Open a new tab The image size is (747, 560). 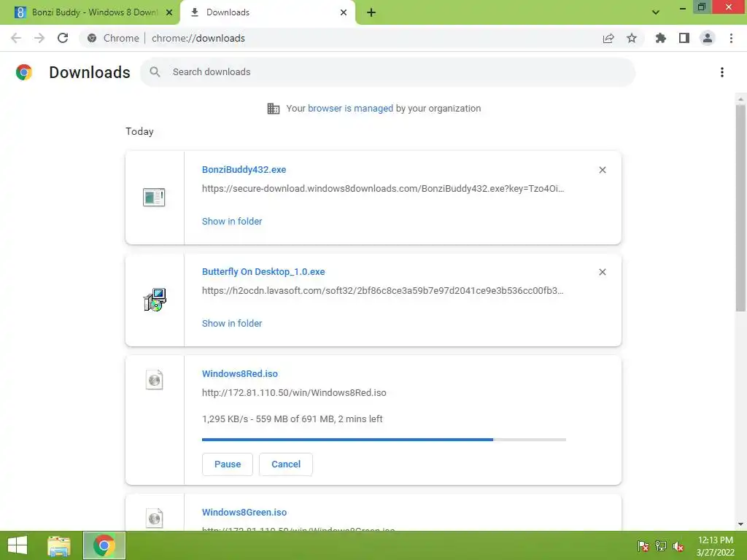(x=371, y=12)
